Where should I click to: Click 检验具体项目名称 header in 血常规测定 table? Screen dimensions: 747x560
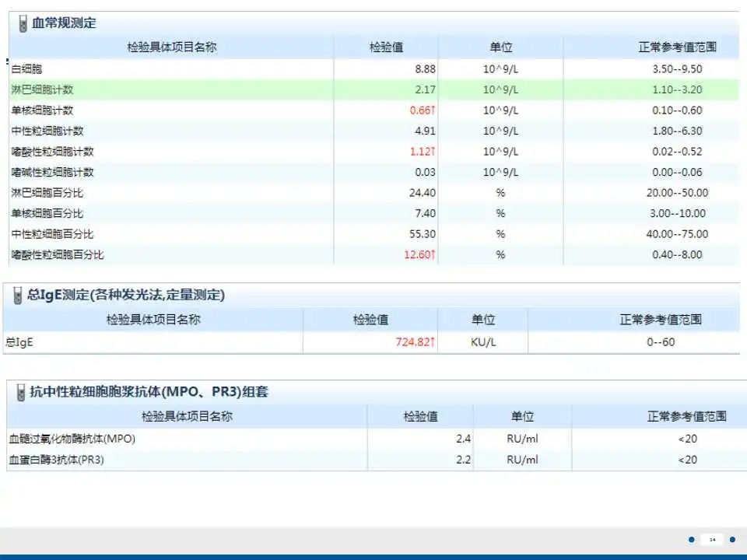point(171,47)
